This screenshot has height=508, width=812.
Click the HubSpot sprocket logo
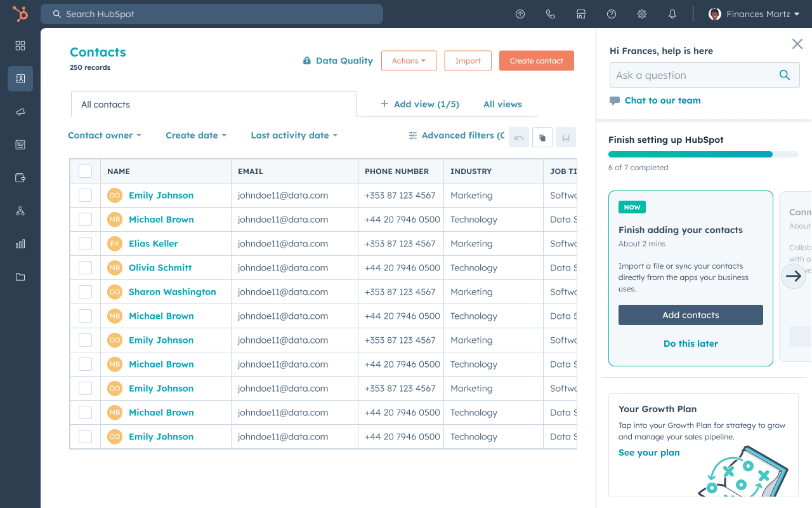[20, 14]
